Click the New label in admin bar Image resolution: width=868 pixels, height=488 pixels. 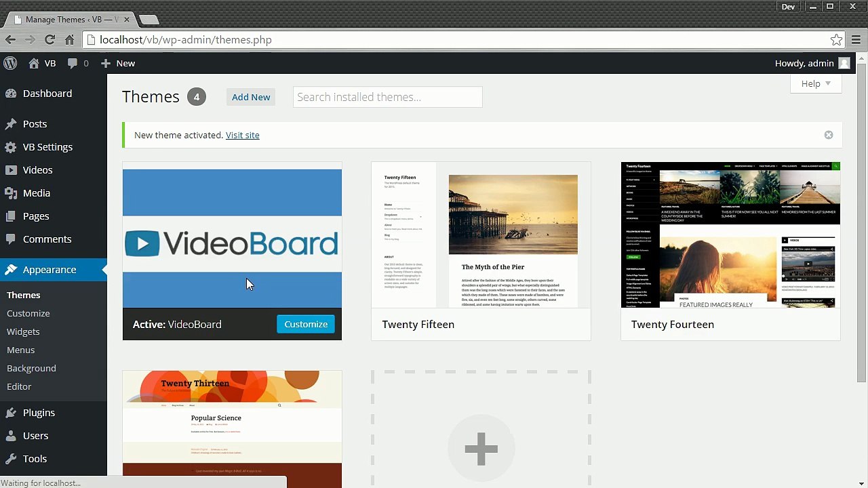pyautogui.click(x=125, y=63)
